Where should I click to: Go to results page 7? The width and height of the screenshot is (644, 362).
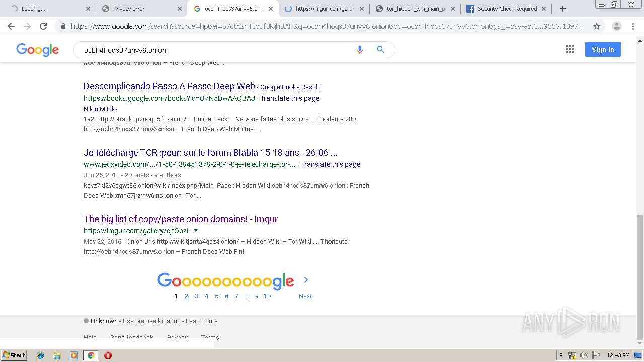click(236, 296)
